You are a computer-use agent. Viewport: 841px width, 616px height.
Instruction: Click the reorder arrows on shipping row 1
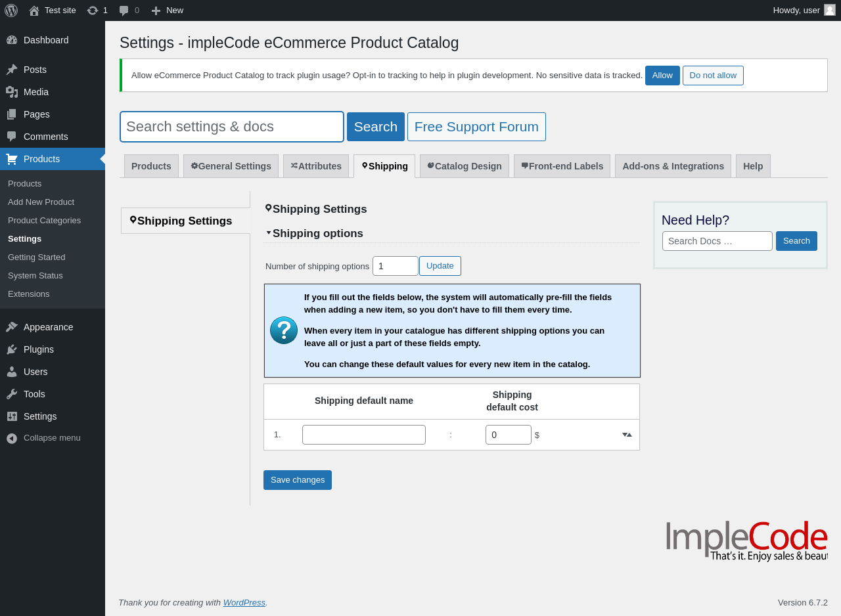tap(627, 435)
